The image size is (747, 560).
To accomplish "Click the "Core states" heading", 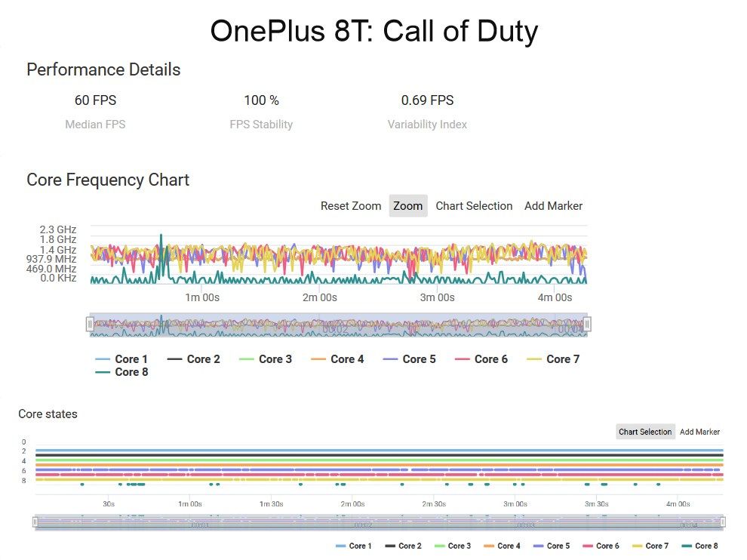I will pyautogui.click(x=48, y=414).
